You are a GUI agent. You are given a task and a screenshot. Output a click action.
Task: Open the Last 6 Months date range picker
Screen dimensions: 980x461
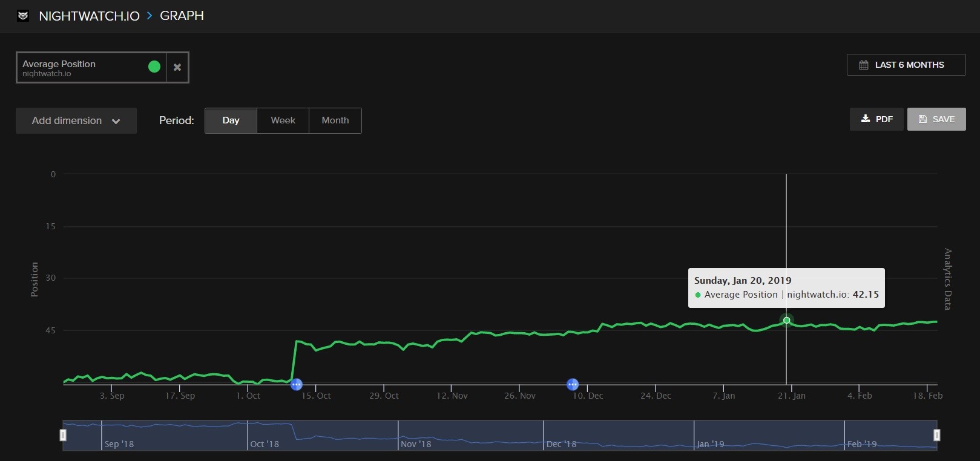coord(906,65)
